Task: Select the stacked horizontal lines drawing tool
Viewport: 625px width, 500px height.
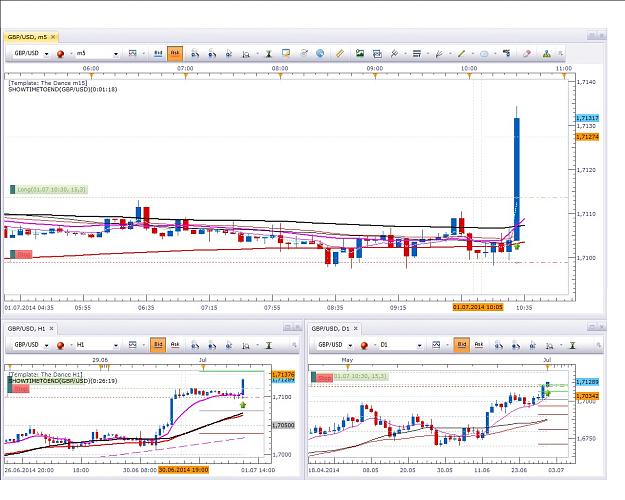Action: tap(417, 53)
